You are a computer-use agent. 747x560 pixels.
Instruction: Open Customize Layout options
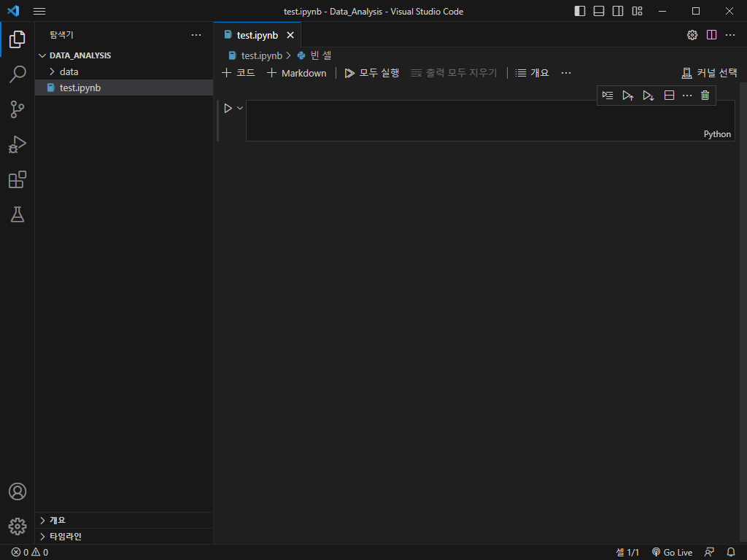pyautogui.click(x=637, y=11)
